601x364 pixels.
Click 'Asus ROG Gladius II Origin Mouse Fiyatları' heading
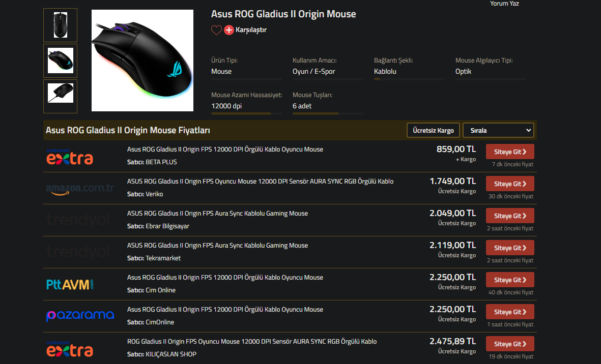(128, 130)
